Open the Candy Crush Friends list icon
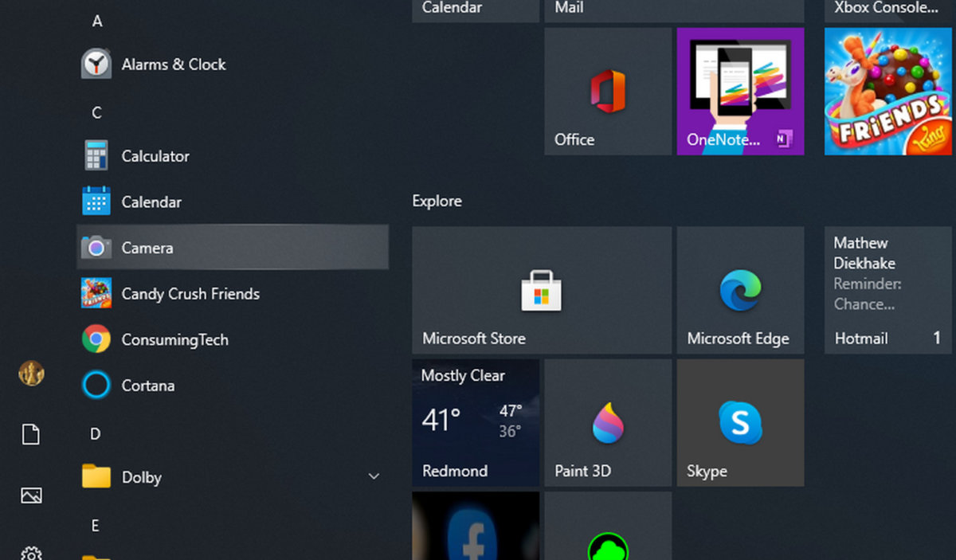Screen dimensions: 956x560 click(96, 293)
